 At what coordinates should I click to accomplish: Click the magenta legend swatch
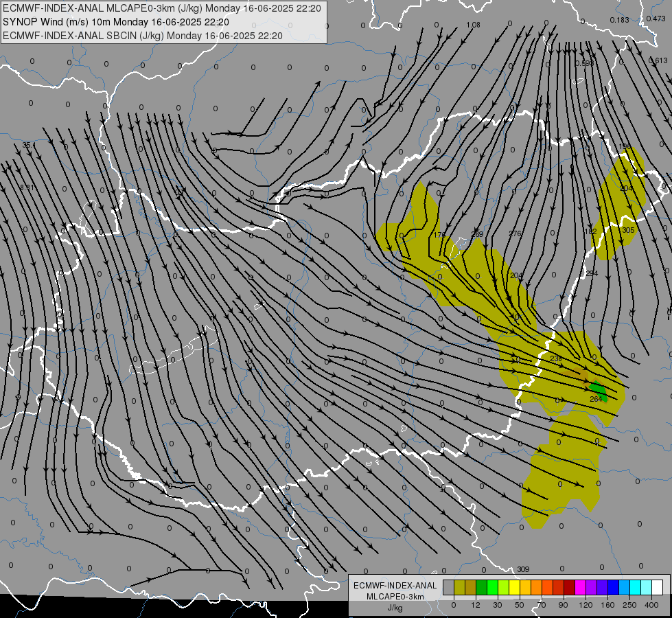(x=580, y=587)
